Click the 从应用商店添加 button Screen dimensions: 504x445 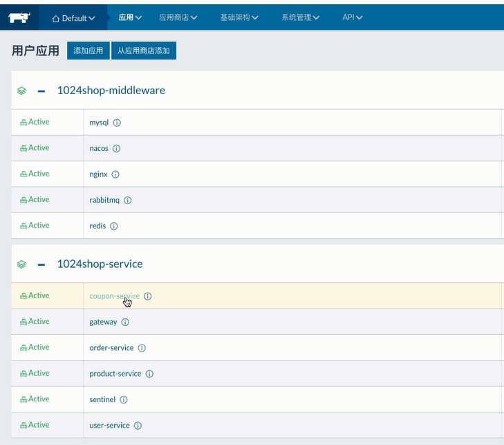[144, 51]
